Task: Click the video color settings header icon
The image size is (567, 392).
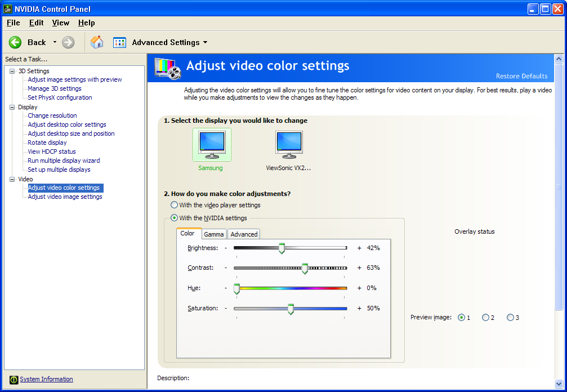Action: [x=167, y=68]
